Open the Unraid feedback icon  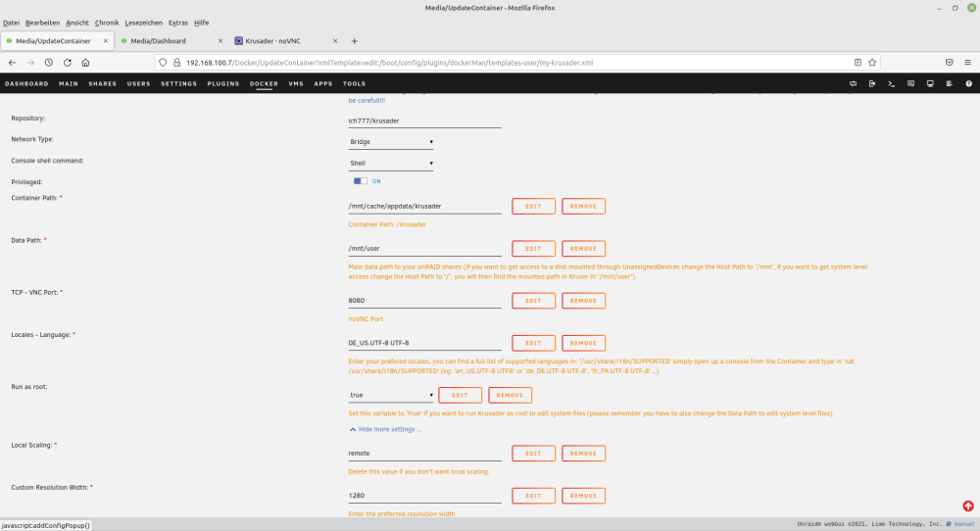[x=910, y=83]
